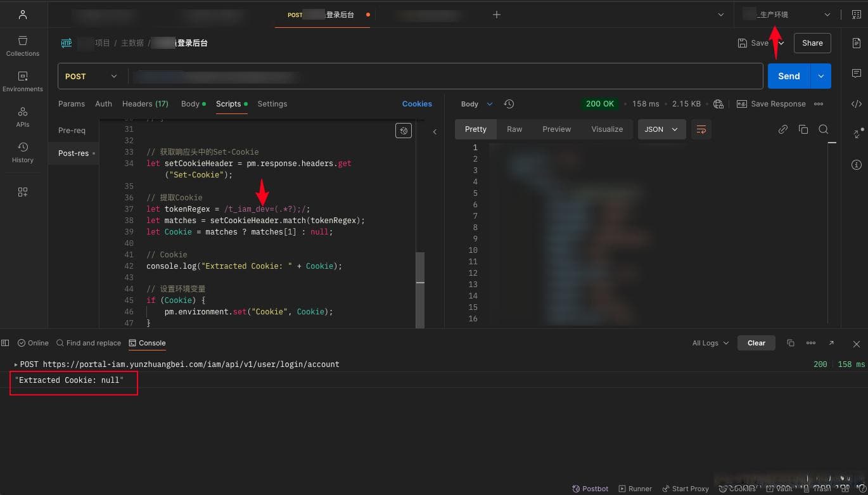Click the configure sidebar grid-plus icon
The width and height of the screenshot is (868, 495).
click(x=23, y=192)
